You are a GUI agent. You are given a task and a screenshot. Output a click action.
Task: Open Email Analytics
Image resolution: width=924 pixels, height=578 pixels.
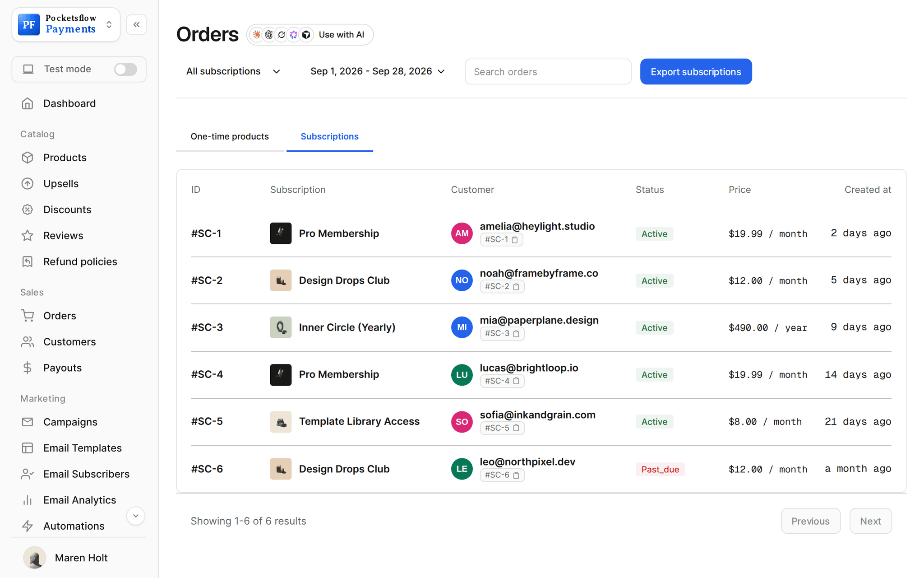79,500
